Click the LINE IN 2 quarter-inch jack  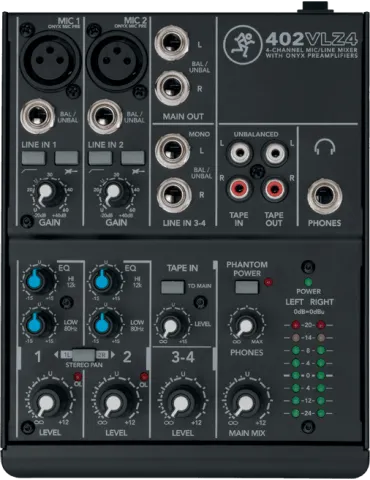point(104,116)
